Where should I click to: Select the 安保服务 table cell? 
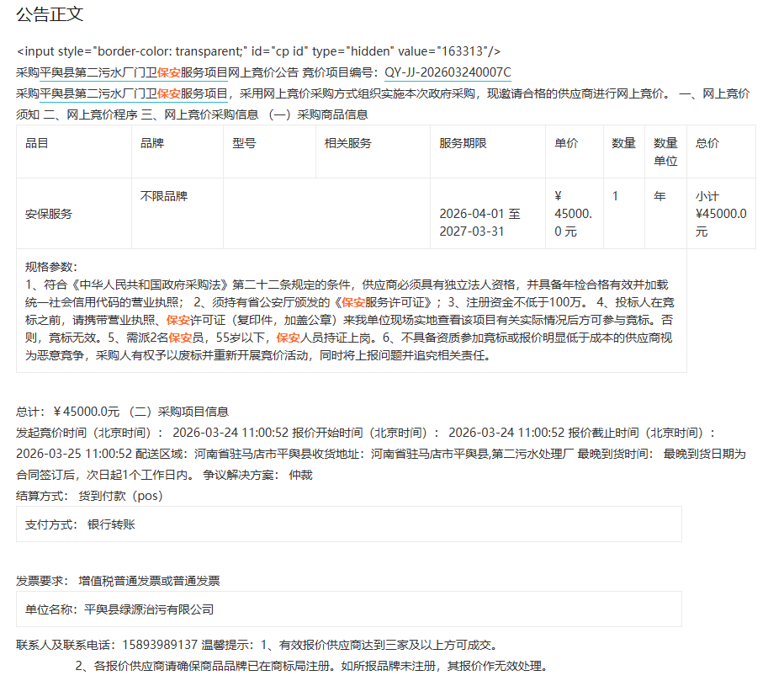pos(49,214)
